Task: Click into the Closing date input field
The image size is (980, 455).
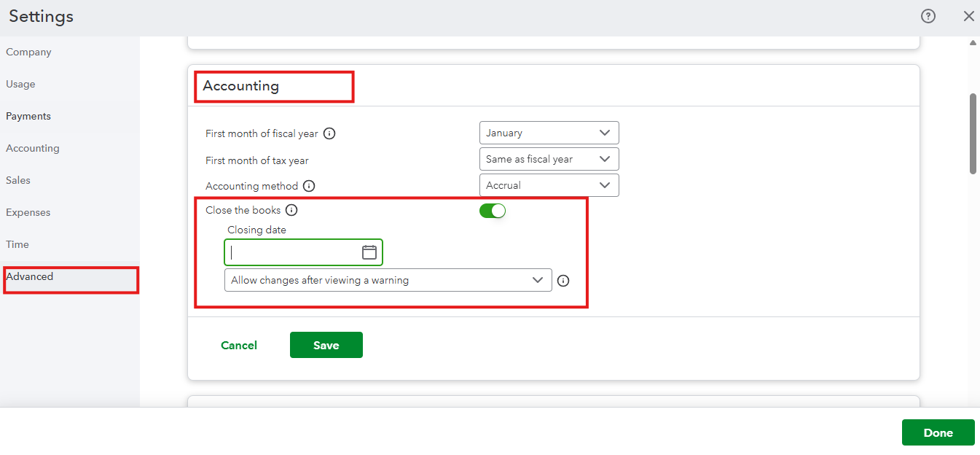Action: (x=291, y=252)
